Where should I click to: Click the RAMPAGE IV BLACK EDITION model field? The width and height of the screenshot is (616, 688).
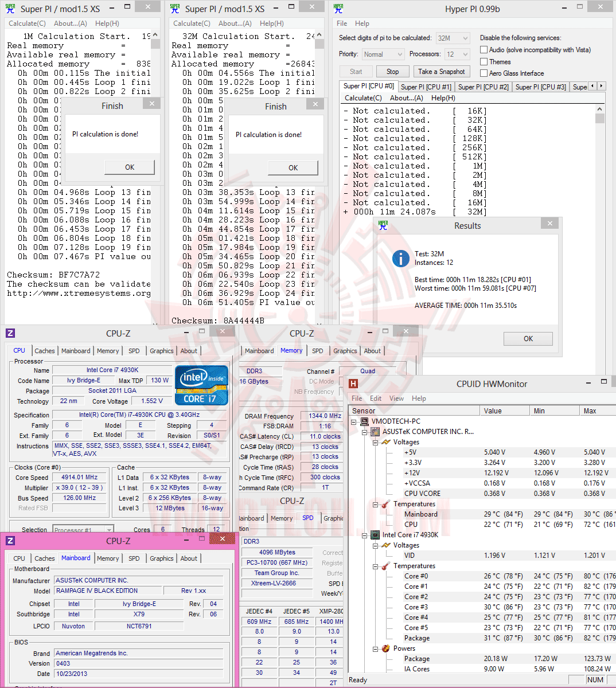click(x=108, y=591)
